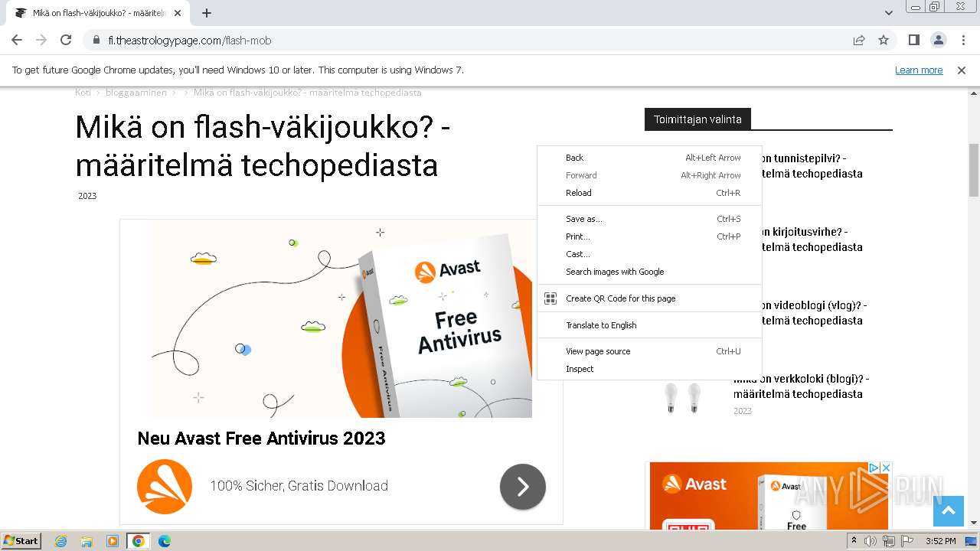Click the bloggaaminen breadcrumb link
Image resolution: width=980 pixels, height=551 pixels.
point(136,93)
